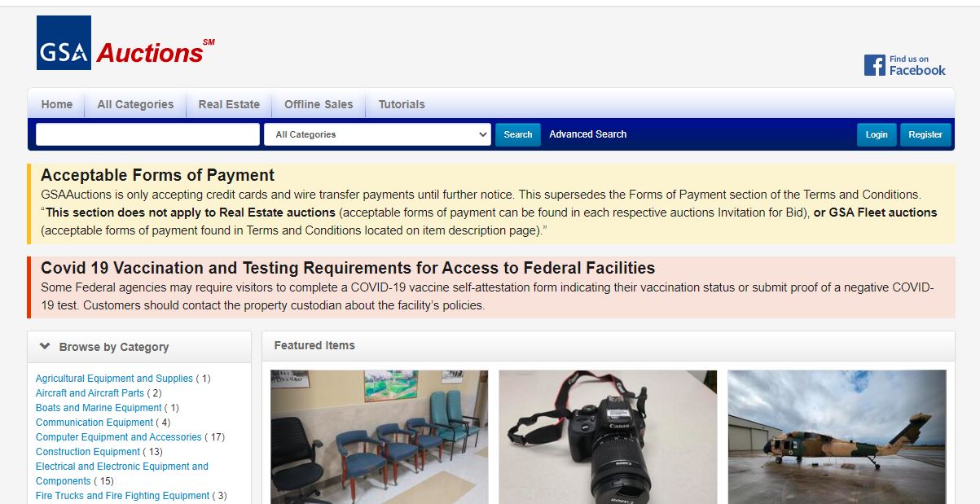Image resolution: width=980 pixels, height=504 pixels.
Task: Click the Register button
Action: tap(925, 134)
